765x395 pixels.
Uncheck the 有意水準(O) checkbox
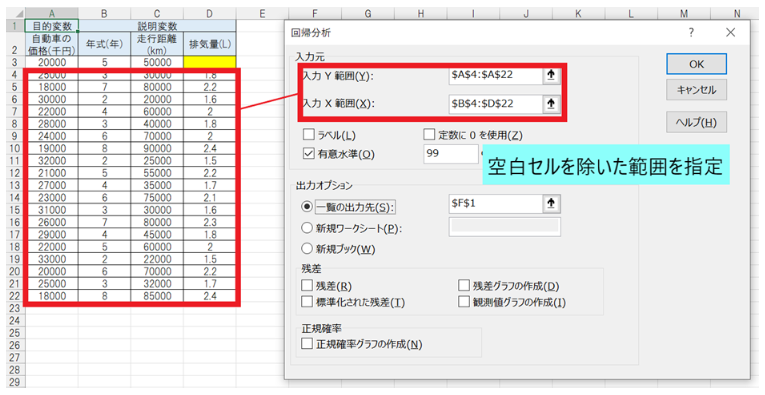coord(308,154)
